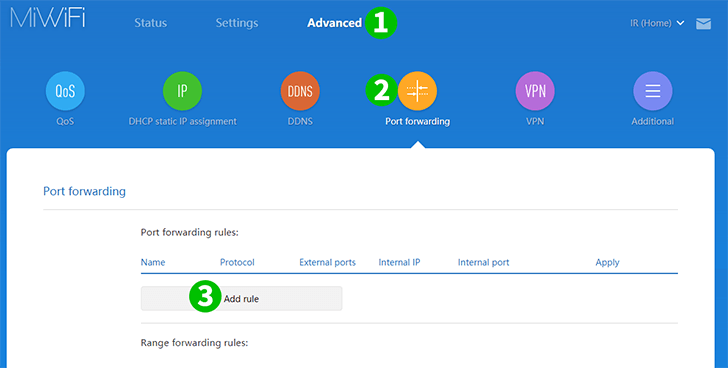Expand the IR (Home) dropdown
Image resolution: width=728 pixels, height=368 pixels.
click(x=657, y=23)
